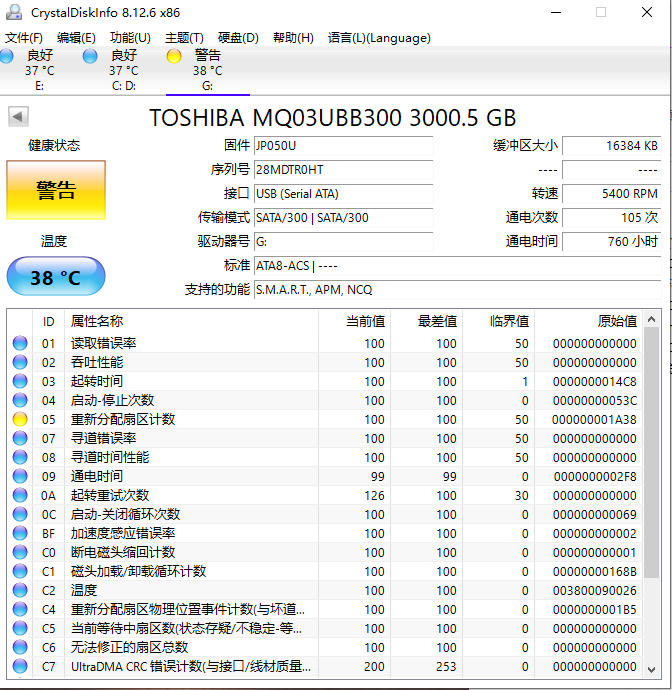Click the 通电时间 field showing 760 小时
The height and width of the screenshot is (690, 672).
coord(612,242)
